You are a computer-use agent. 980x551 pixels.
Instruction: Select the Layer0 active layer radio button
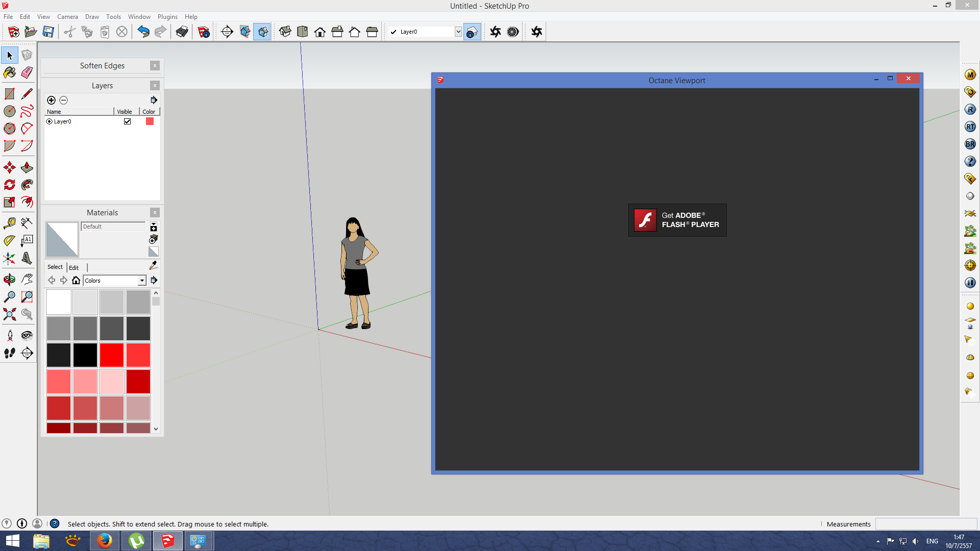(x=50, y=121)
